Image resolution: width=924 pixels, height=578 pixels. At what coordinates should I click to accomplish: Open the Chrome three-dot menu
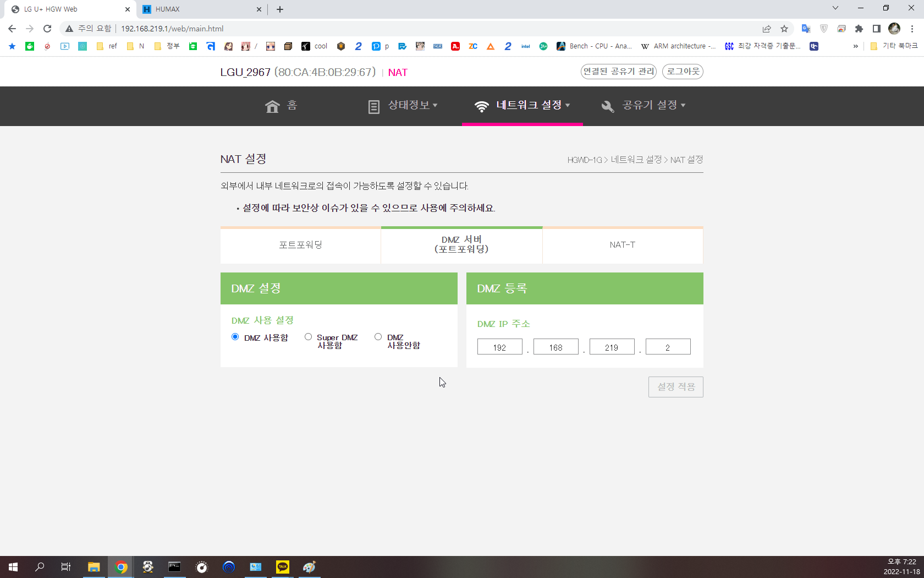point(912,29)
